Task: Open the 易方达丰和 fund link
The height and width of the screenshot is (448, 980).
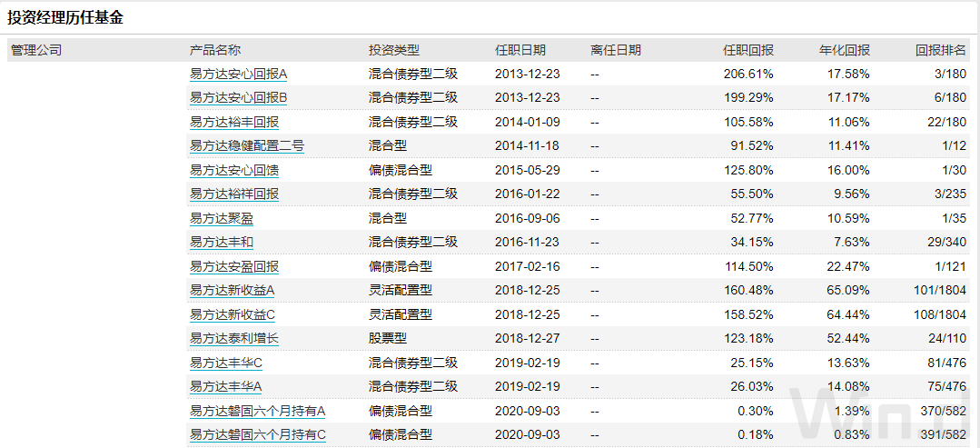Action: click(222, 242)
